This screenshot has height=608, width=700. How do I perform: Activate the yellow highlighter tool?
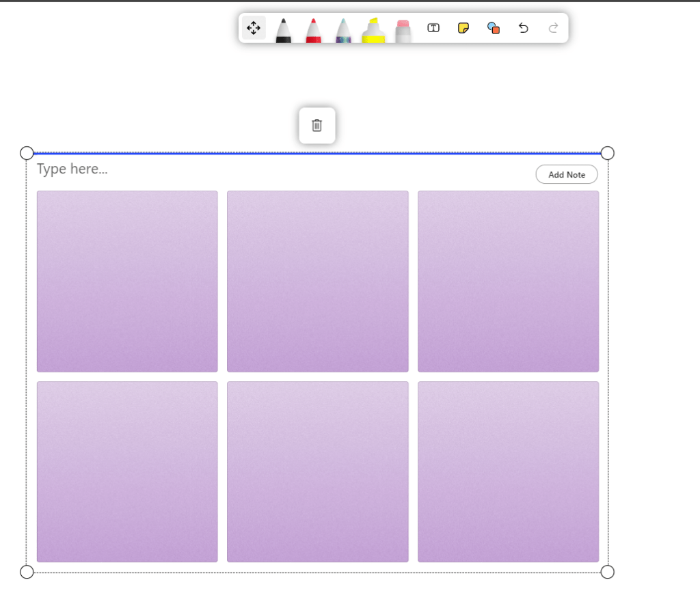click(x=373, y=30)
